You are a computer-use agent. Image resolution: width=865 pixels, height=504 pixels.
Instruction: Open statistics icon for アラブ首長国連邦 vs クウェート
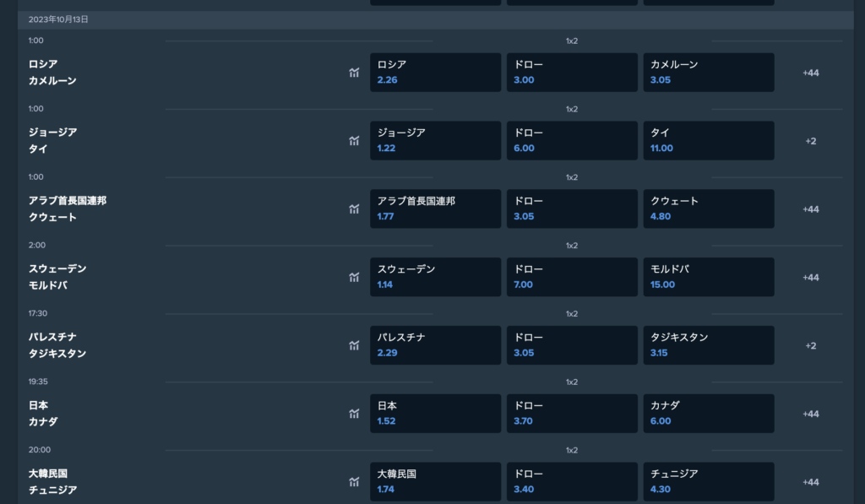(x=354, y=209)
